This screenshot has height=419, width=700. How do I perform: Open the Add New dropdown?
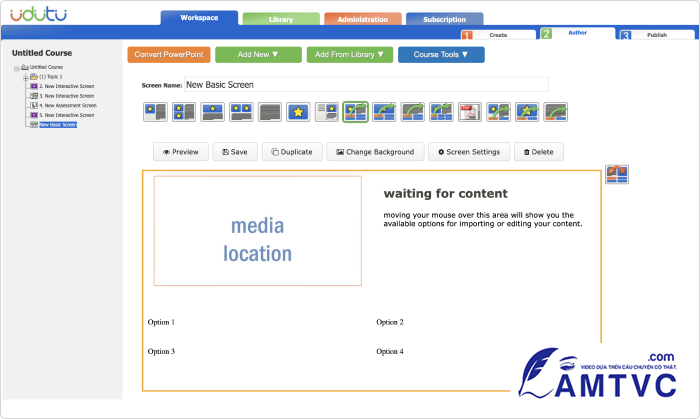tap(258, 54)
